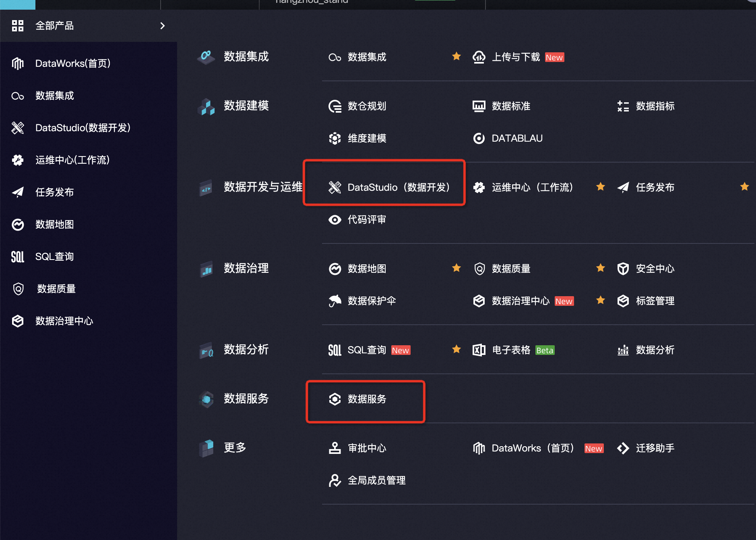The image size is (756, 540).
Task: Click the 数据指标 icon
Action: pyautogui.click(x=623, y=106)
